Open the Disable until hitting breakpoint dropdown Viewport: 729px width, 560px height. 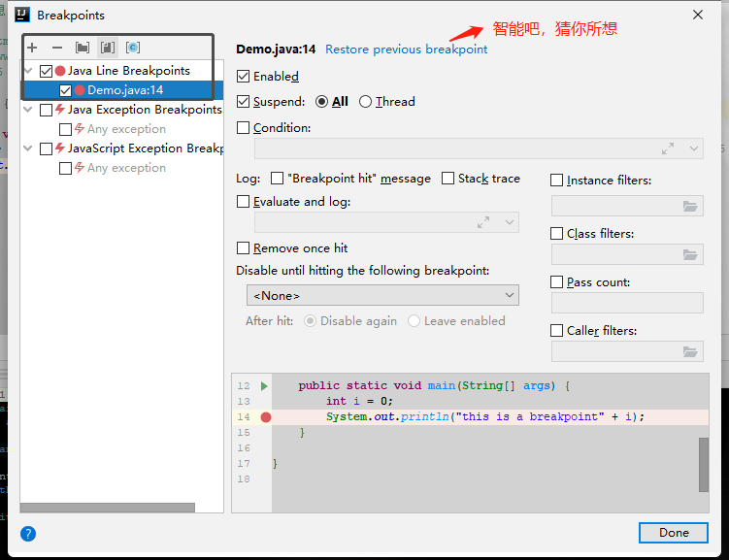point(382,295)
